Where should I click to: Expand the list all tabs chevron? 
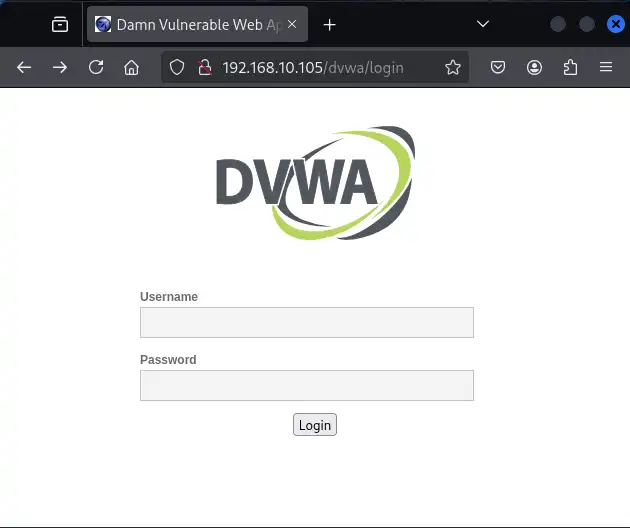tap(483, 24)
